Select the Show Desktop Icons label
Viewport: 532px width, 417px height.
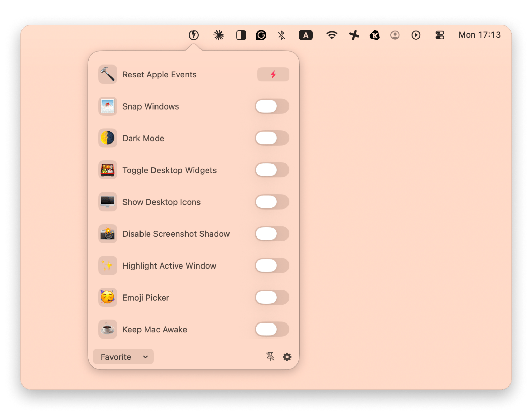tap(161, 202)
